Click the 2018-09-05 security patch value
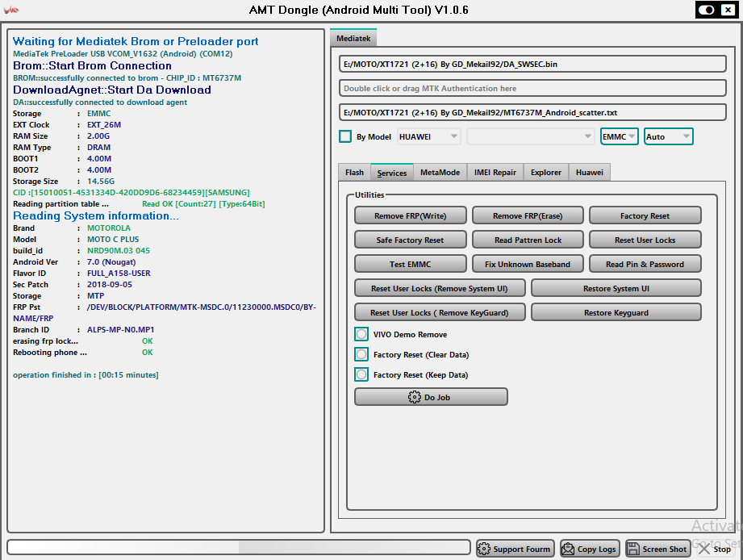Image resolution: width=743 pixels, height=560 pixels. pos(110,285)
